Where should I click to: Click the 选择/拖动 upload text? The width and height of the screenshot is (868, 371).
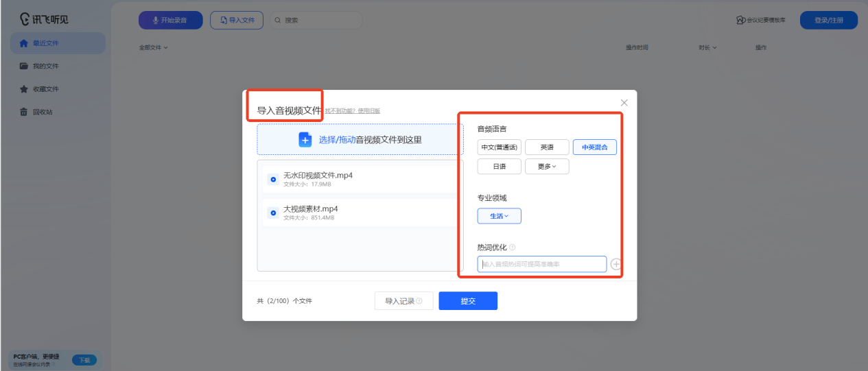337,140
